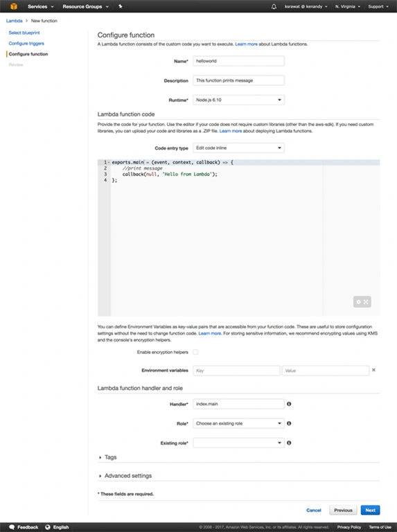The width and height of the screenshot is (397, 532).
Task: Open the code editor settings gear
Action: tap(359, 301)
